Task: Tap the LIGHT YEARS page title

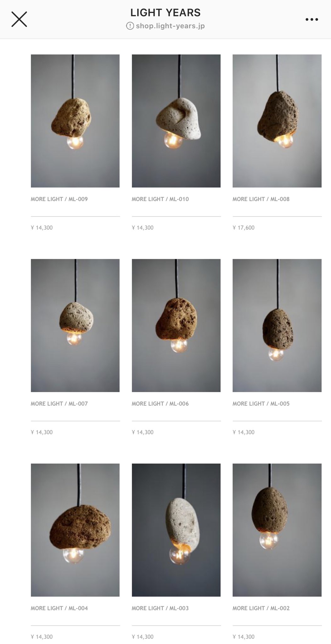Action: (165, 13)
